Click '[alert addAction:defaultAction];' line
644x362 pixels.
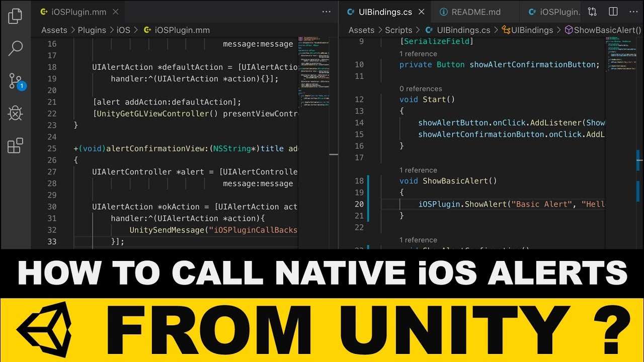point(167,102)
